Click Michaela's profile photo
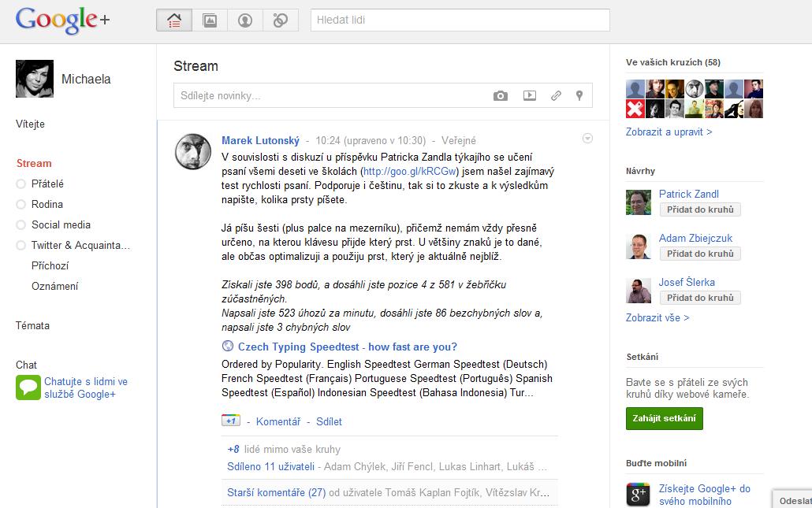Viewport: 812px width, 508px height. click(x=35, y=79)
